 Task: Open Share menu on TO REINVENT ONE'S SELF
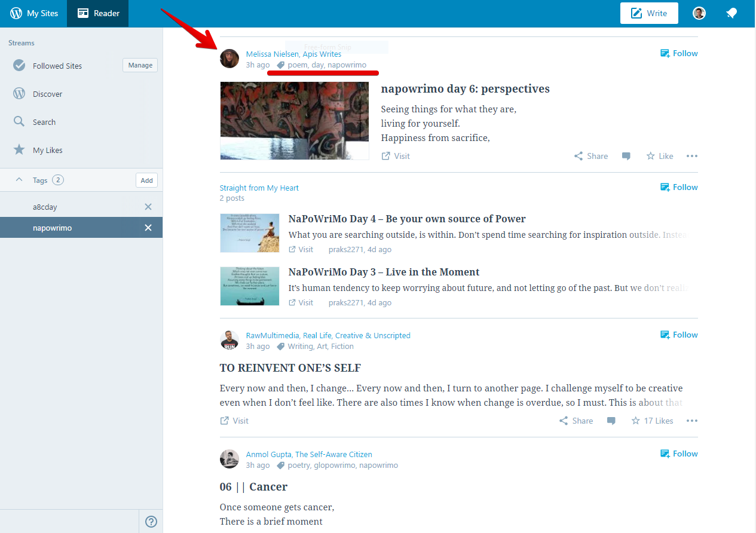click(576, 421)
